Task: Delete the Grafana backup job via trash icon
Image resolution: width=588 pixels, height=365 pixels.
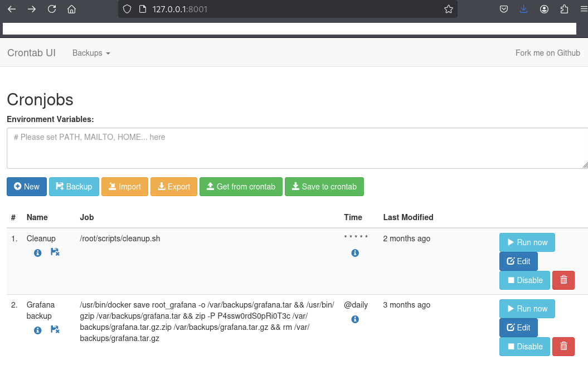Action: (x=563, y=347)
